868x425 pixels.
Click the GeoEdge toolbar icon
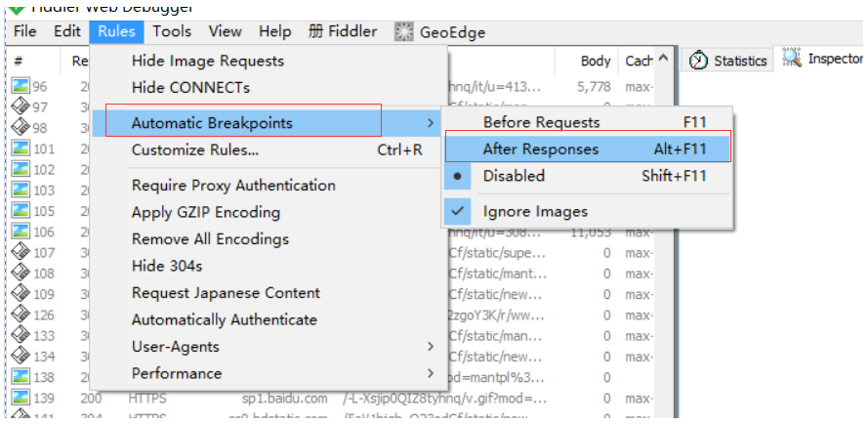coord(404,31)
